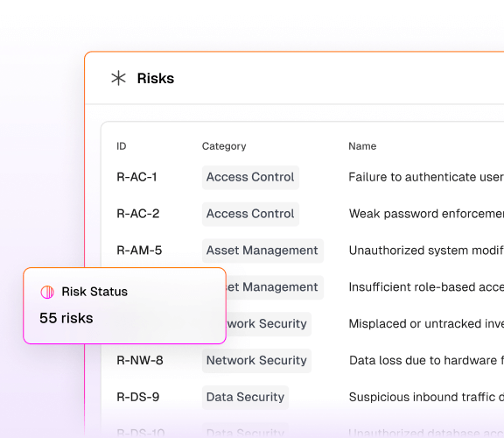Click Access Control tag for R-AC-2
The image size is (504, 438).
pos(250,214)
